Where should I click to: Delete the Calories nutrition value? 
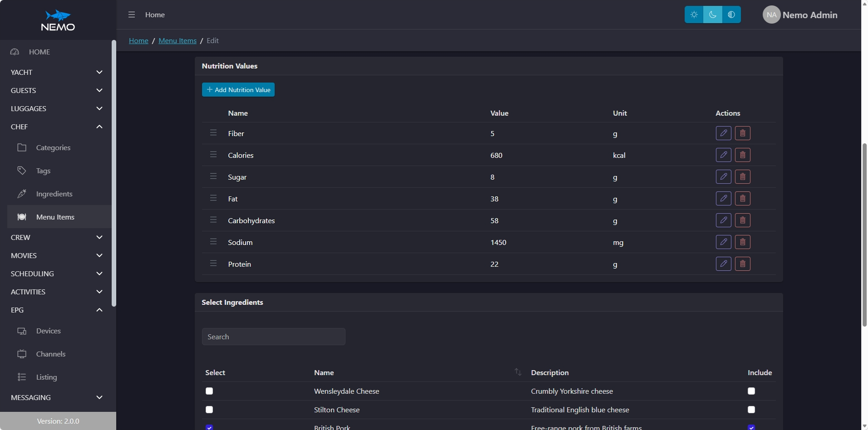pos(743,155)
